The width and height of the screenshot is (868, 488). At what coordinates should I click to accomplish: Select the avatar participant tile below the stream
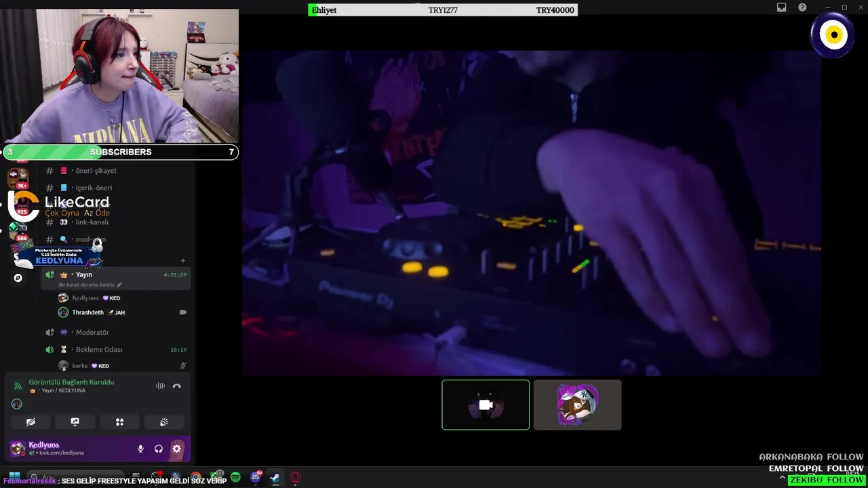coord(577,405)
